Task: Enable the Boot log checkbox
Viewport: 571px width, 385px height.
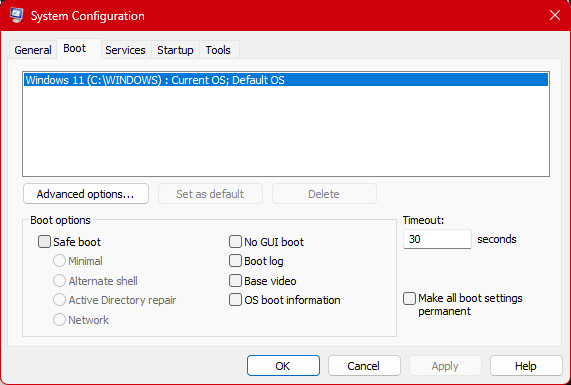Action: (x=235, y=261)
